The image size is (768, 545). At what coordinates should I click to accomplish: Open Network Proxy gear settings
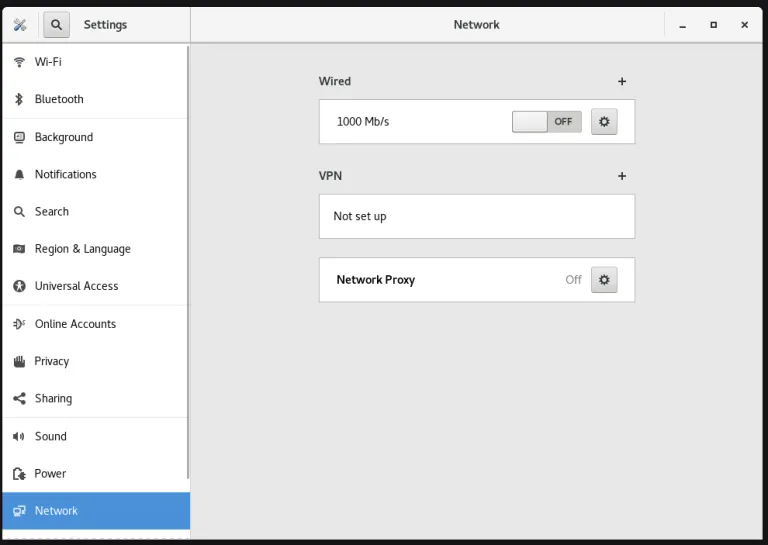[x=604, y=280]
